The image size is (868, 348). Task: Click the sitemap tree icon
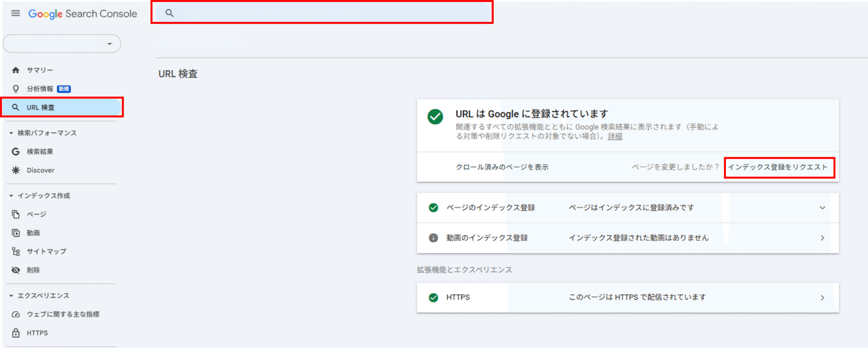(16, 251)
